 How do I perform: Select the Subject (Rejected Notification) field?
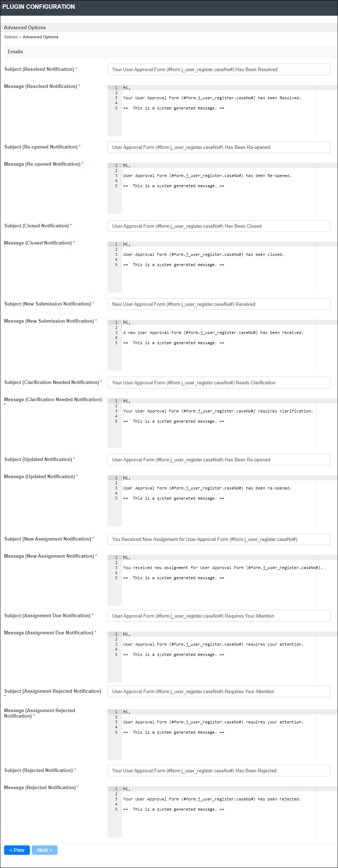219,771
